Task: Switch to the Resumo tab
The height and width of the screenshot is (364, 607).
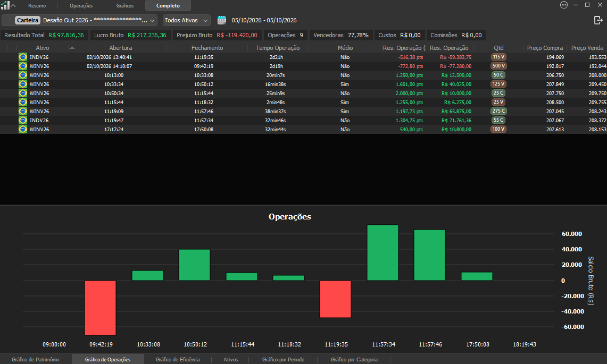Action: 37,5
